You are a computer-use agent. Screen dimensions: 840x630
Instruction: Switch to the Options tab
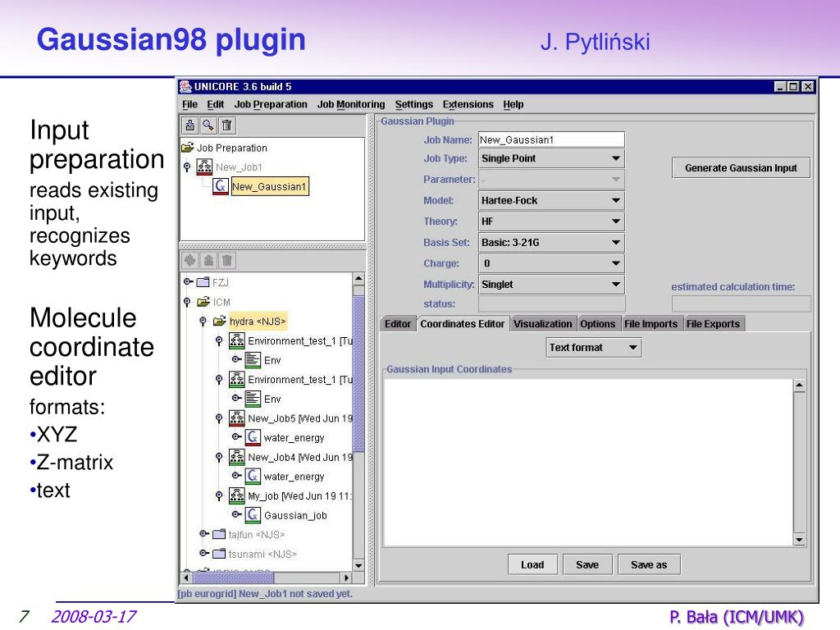coord(598,323)
